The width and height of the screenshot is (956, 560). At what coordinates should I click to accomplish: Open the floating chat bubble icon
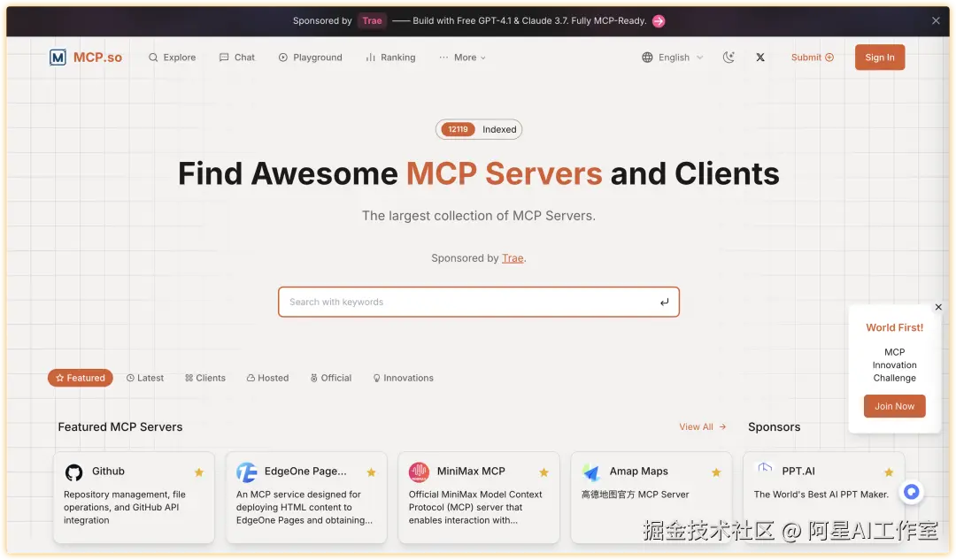pos(912,492)
